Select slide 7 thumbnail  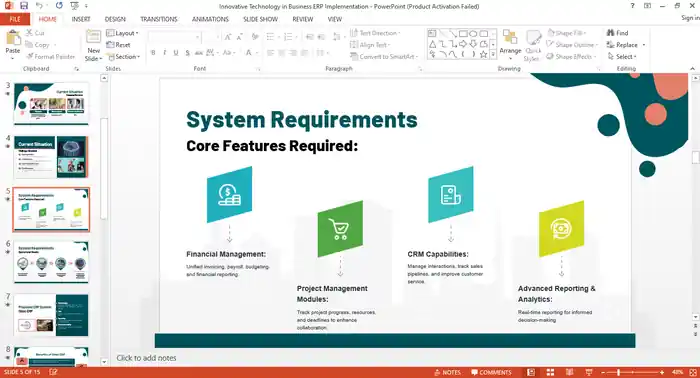point(51,315)
